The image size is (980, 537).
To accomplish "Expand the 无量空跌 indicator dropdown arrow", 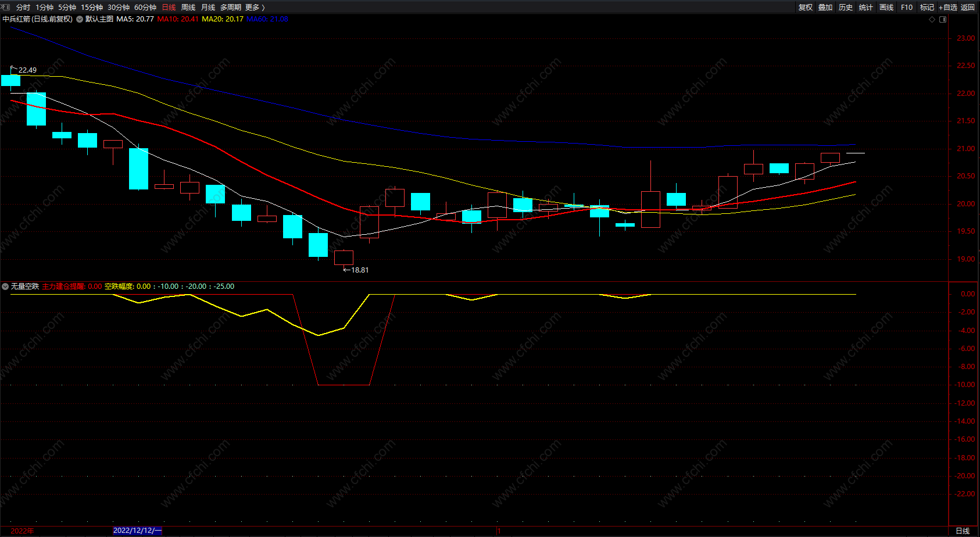I will (x=5, y=287).
